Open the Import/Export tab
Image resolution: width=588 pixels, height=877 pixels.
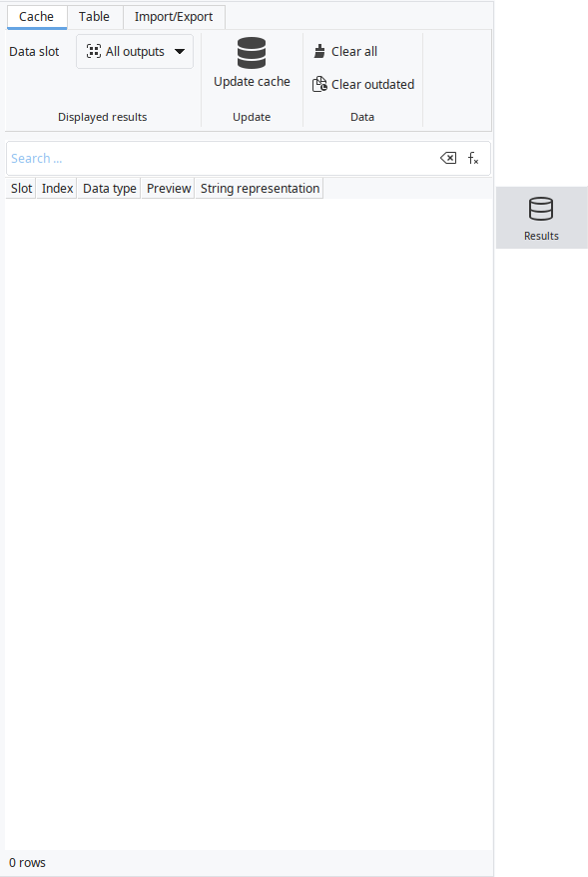point(174,17)
